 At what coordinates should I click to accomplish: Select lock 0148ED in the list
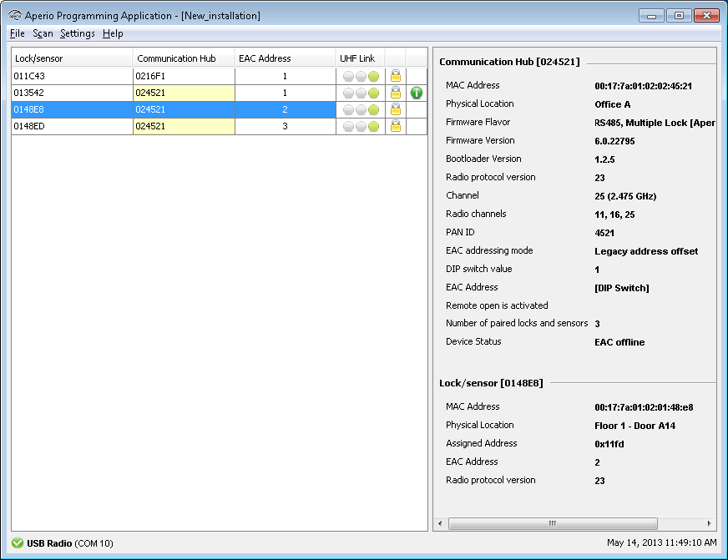pos(72,126)
